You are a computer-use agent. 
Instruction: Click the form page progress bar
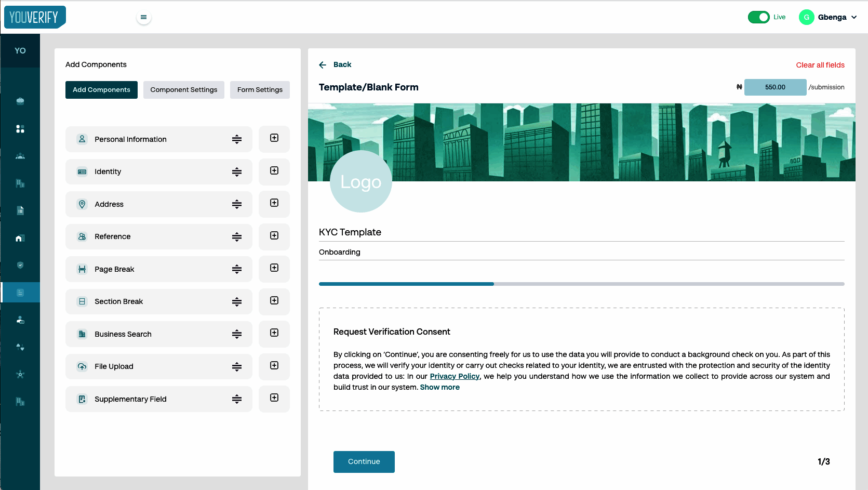[x=581, y=284]
